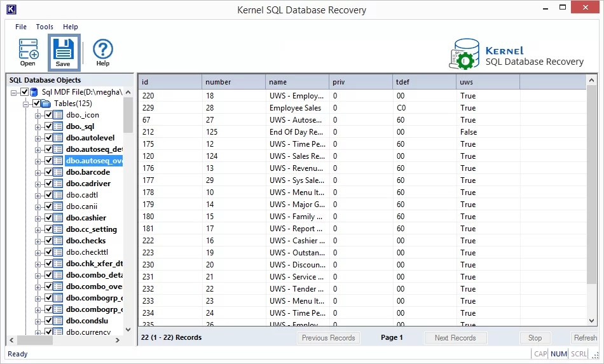Click the tree panel scroll right arrow
Screen dimensions: 604x364
click(x=118, y=340)
